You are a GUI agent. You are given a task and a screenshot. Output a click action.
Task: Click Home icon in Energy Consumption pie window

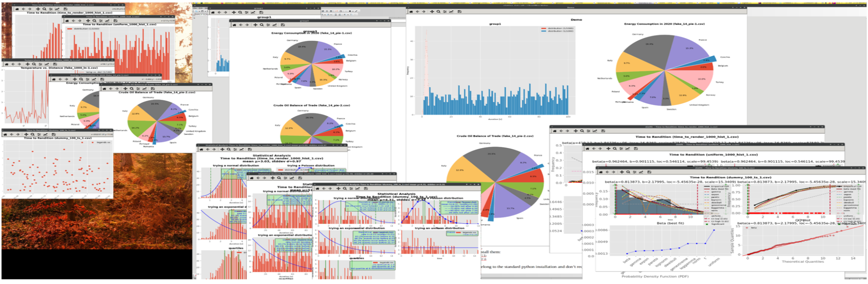pos(53,79)
